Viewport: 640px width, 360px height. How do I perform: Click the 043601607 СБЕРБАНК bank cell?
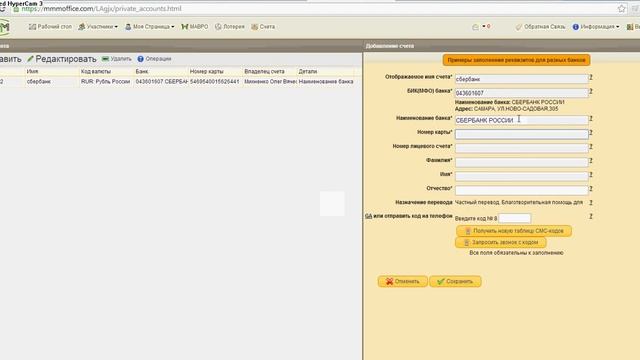tap(161, 82)
